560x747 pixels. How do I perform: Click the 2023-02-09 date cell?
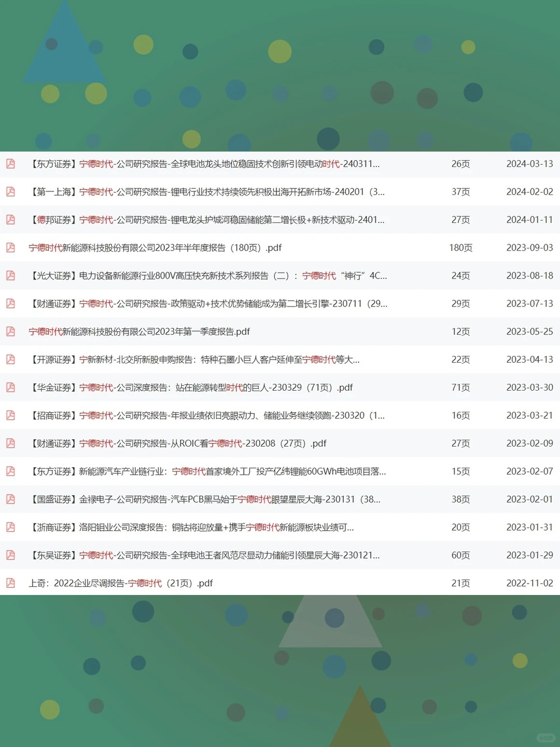pos(530,444)
